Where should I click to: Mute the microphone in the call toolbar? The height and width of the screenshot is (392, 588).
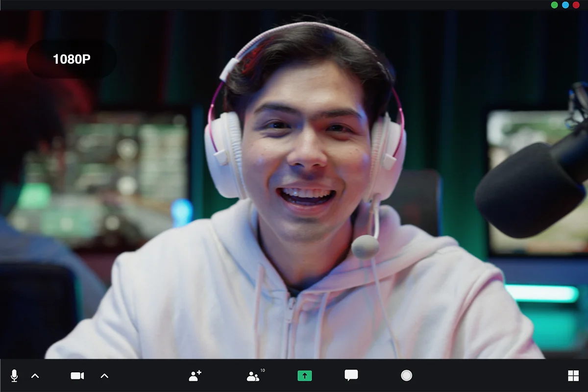point(15,376)
